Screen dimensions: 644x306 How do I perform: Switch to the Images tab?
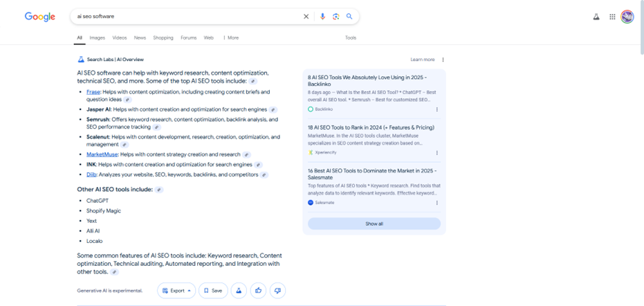click(97, 38)
